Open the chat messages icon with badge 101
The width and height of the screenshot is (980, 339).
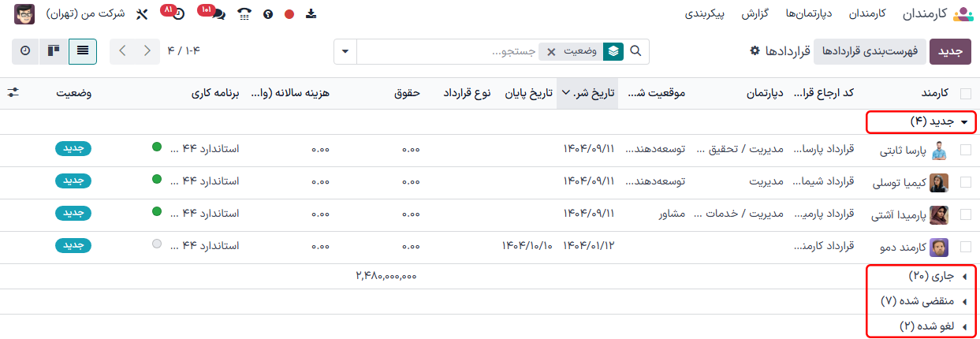(218, 14)
